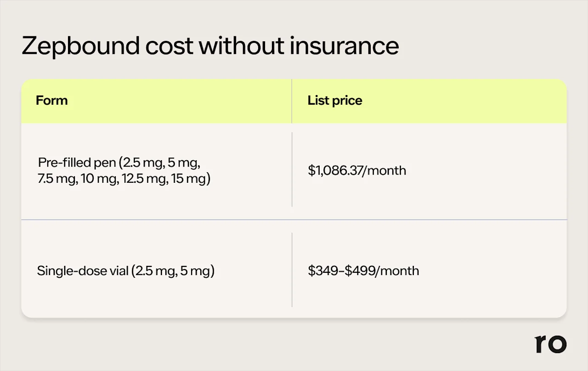Click the Single-dose vial row label
This screenshot has width=588, height=371.
click(125, 271)
